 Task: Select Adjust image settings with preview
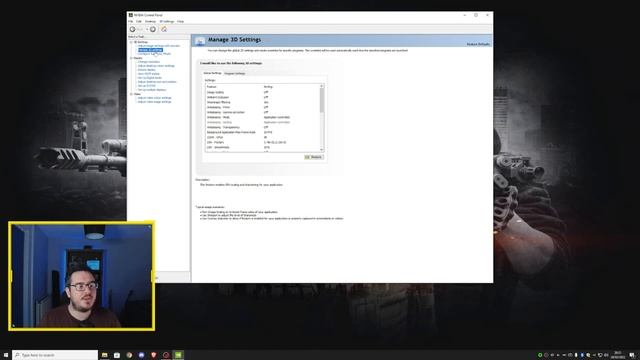coord(159,46)
